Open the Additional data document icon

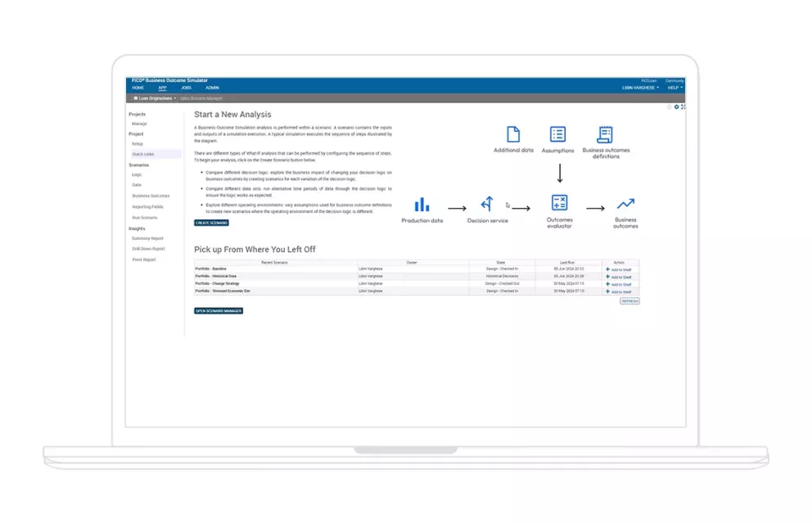513,133
